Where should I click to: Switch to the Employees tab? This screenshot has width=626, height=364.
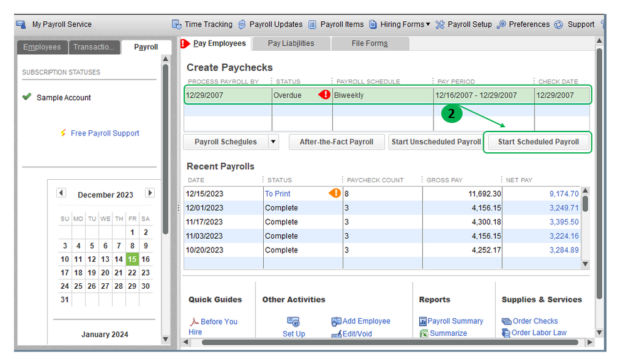pyautogui.click(x=42, y=47)
